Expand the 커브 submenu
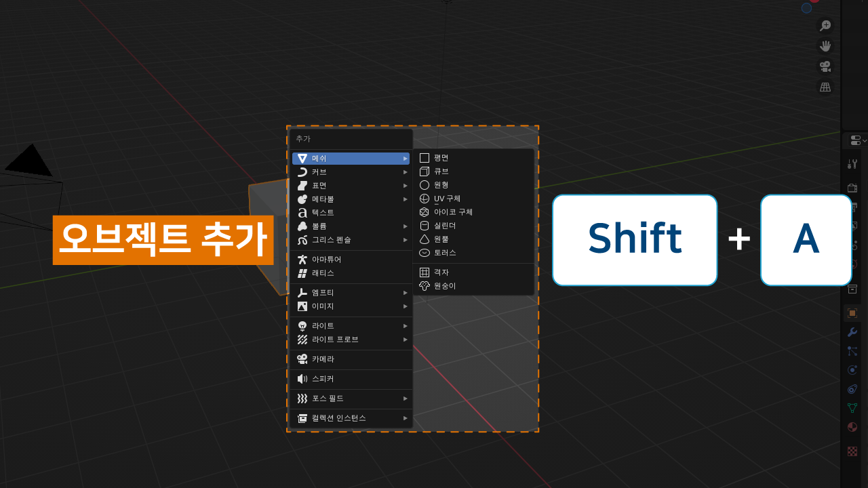This screenshot has height=488, width=868. (351, 172)
